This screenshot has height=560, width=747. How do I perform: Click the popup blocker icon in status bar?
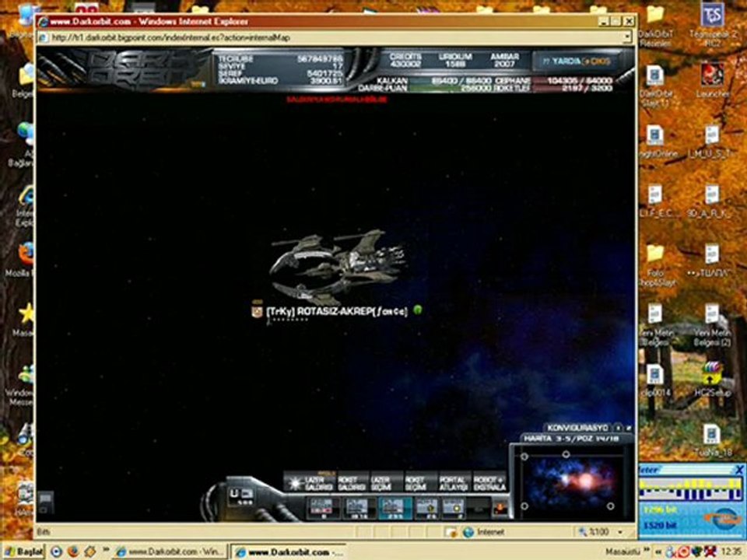[451, 532]
